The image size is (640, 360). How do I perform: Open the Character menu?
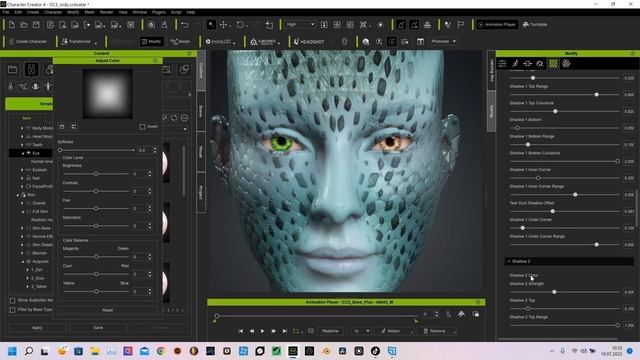53,12
